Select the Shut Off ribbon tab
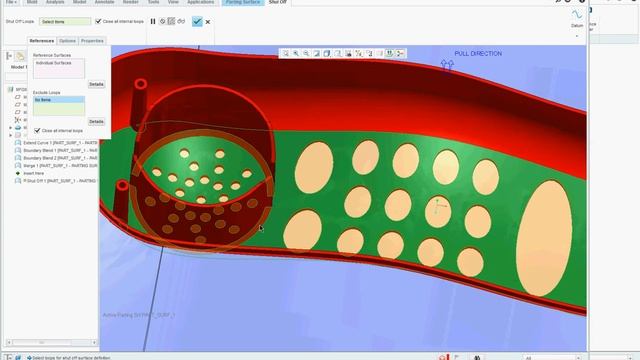 278,2
